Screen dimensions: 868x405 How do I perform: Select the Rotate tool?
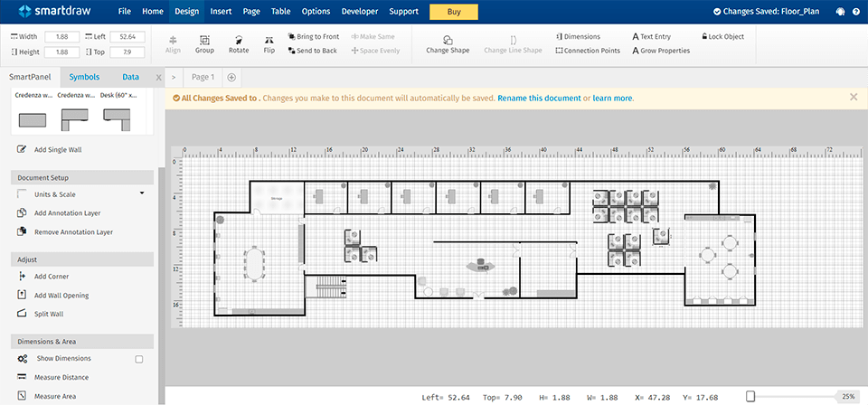pyautogui.click(x=239, y=44)
